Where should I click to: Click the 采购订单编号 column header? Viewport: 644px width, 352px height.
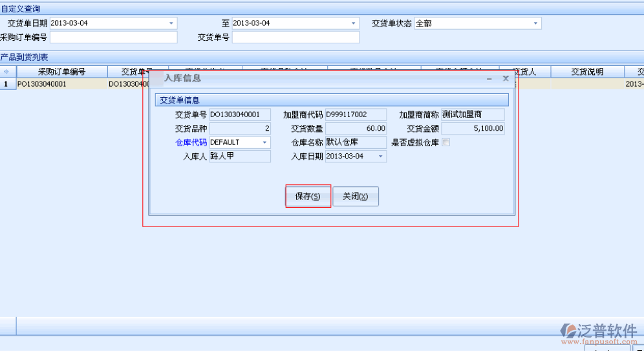(62, 72)
